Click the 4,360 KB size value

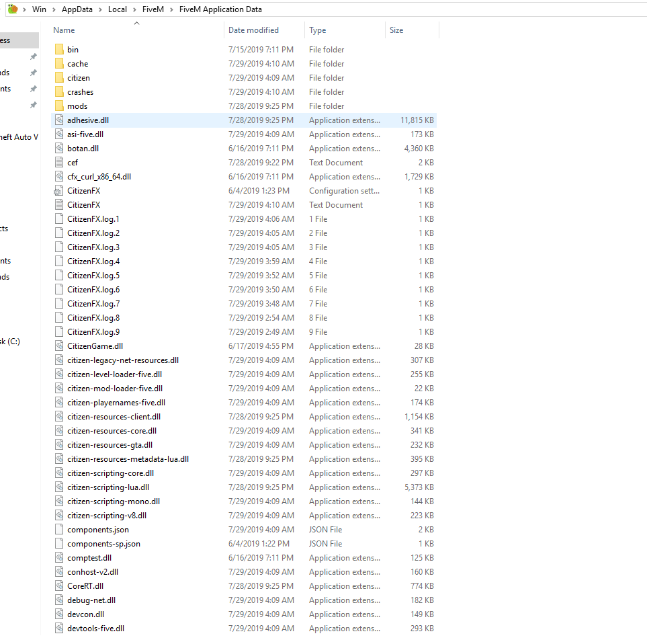pos(419,148)
